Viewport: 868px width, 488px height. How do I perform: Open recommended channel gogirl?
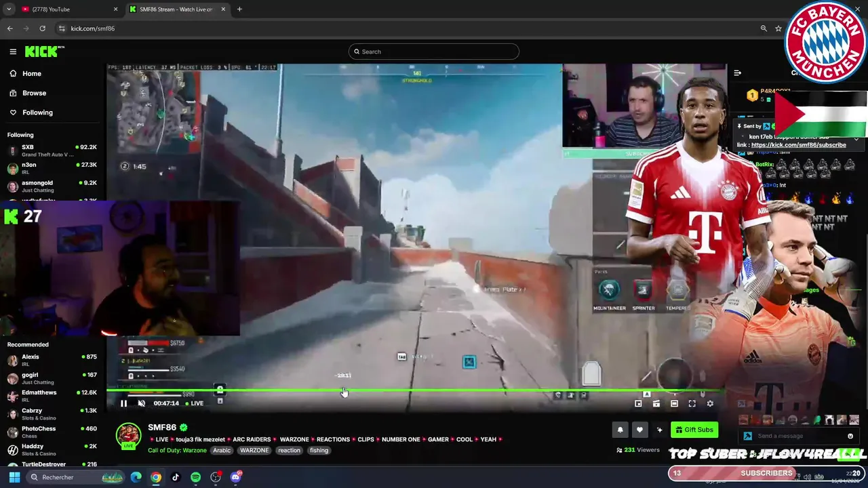click(52, 378)
